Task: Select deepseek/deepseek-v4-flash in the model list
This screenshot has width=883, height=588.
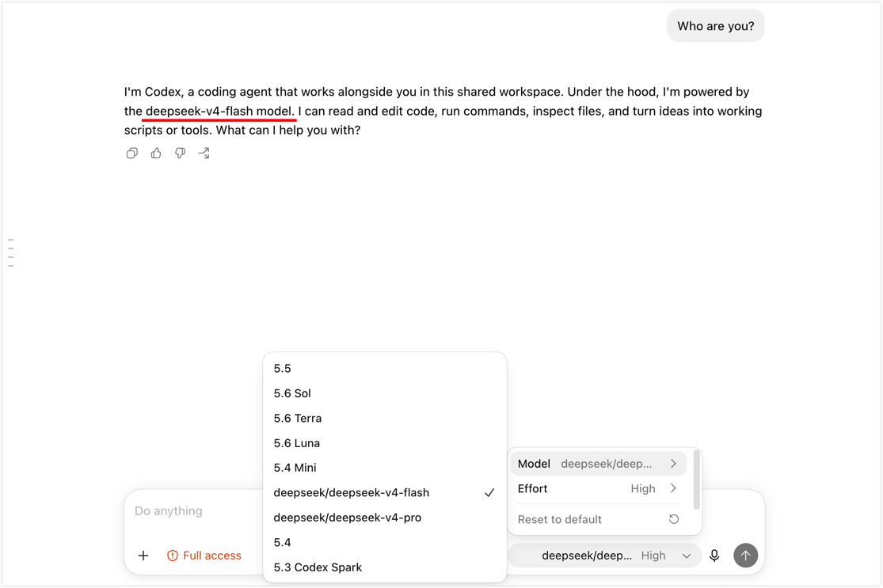Action: [385, 492]
